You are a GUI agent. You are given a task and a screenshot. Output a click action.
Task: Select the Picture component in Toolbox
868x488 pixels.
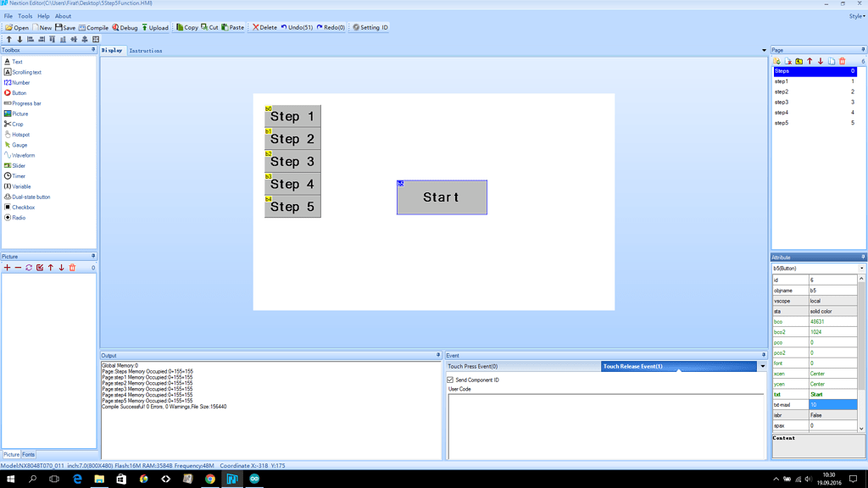(x=16, y=114)
